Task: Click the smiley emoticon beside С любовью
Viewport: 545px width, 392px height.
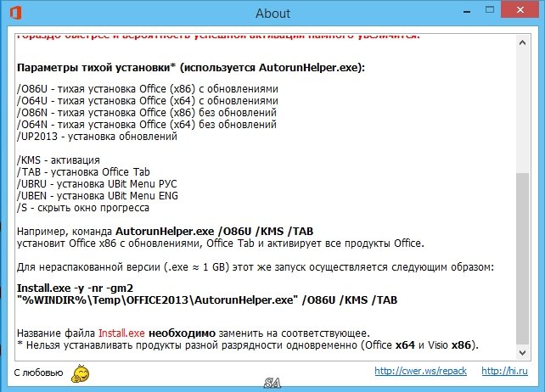Action: coord(81,373)
